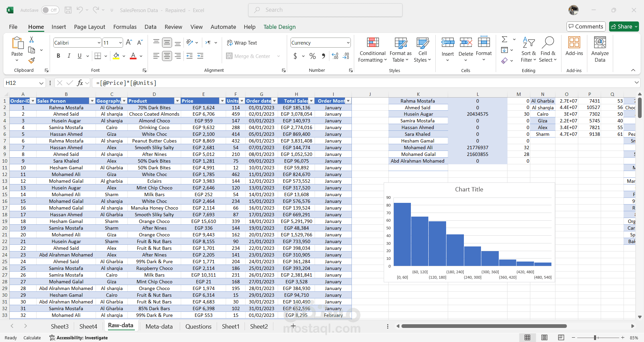Increase font size with the larger A icon
The image size is (644, 342).
pyautogui.click(x=129, y=43)
